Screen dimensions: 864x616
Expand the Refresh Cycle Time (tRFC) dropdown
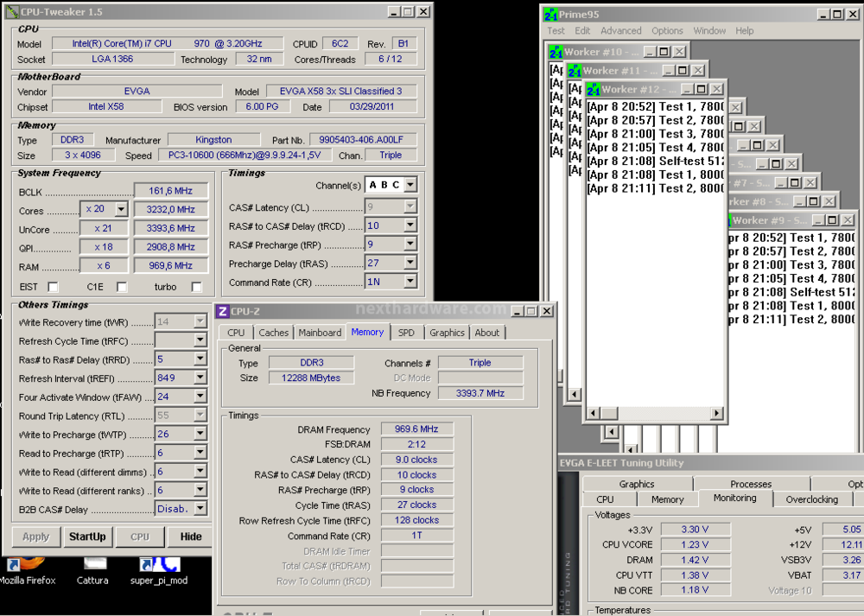click(x=200, y=340)
